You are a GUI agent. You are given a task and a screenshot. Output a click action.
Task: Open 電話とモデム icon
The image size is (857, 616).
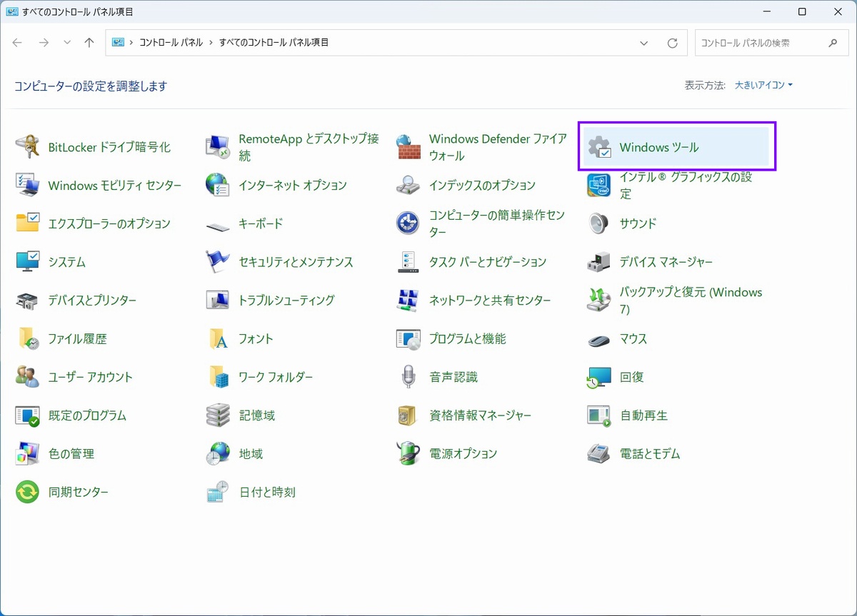click(x=599, y=454)
